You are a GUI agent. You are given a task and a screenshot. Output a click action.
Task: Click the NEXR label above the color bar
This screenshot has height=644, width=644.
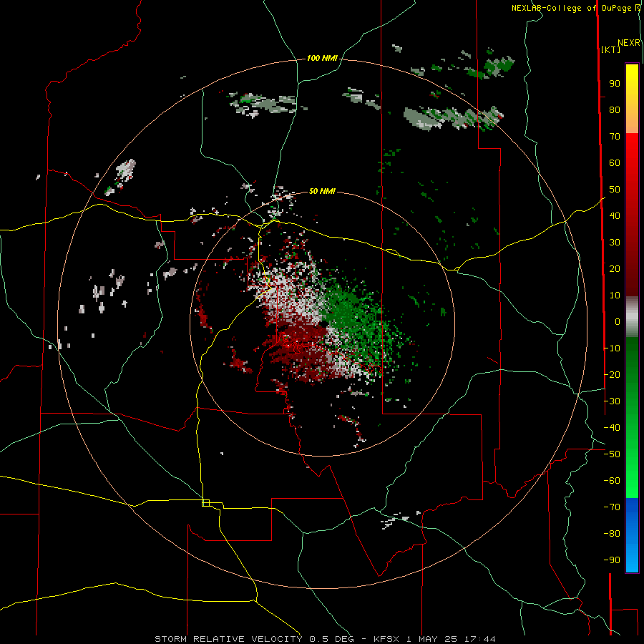[x=629, y=43]
